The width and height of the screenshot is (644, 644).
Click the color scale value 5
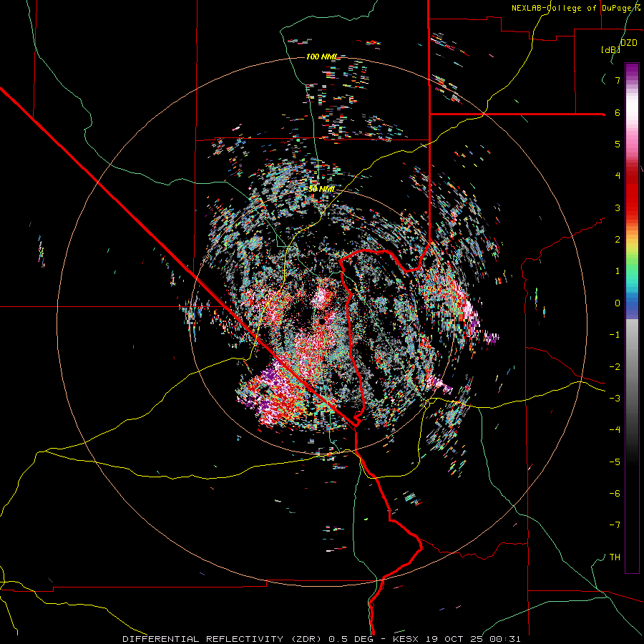618,144
